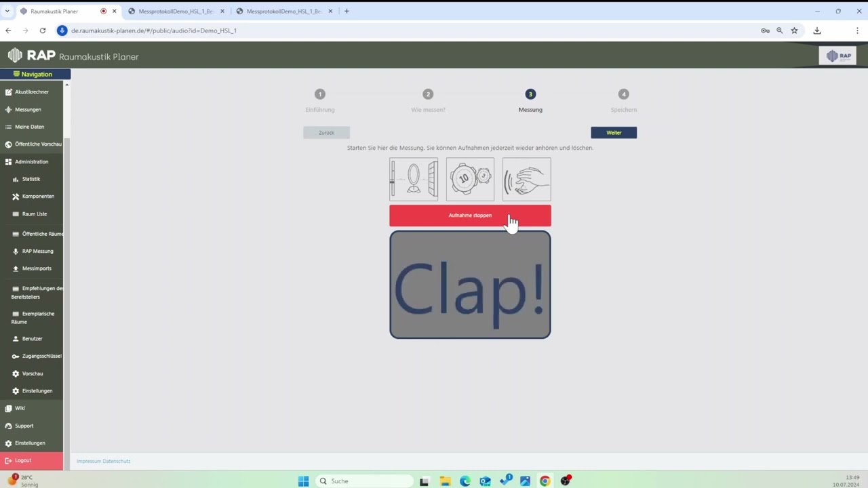Screen dimensions: 868x488
Task: Click the RAP badge in header corner
Action: point(837,56)
